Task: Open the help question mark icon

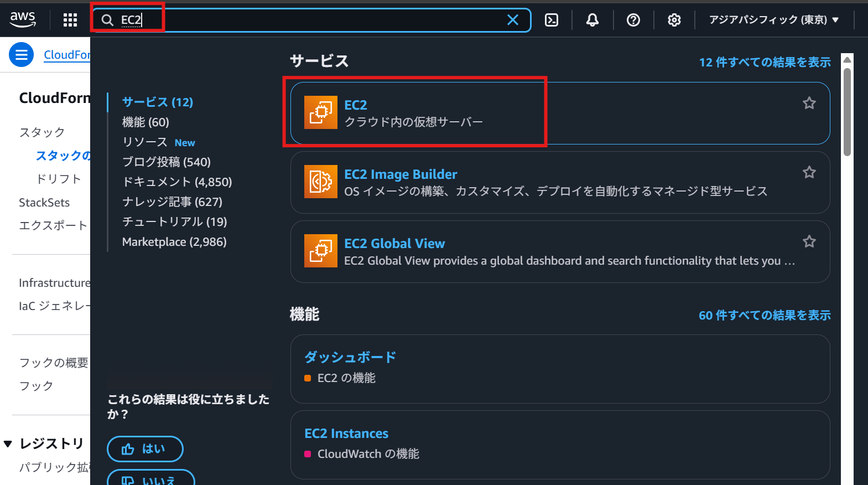Action: [x=633, y=20]
